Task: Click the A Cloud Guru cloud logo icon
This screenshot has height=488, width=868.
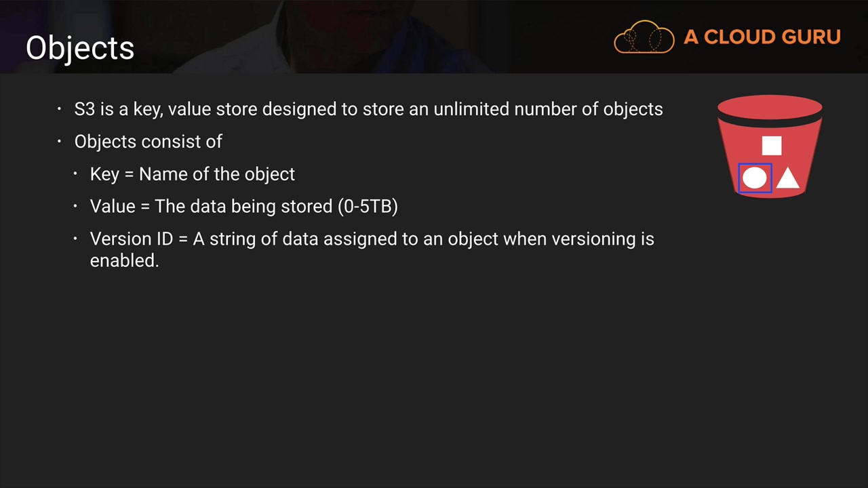Action: click(644, 37)
